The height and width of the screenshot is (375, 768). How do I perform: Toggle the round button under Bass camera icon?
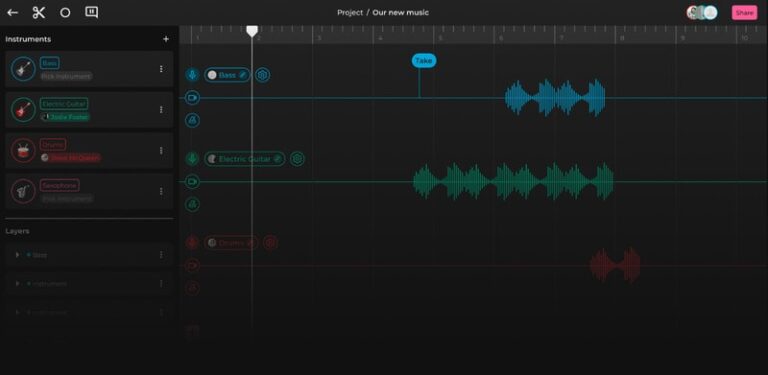click(192, 120)
